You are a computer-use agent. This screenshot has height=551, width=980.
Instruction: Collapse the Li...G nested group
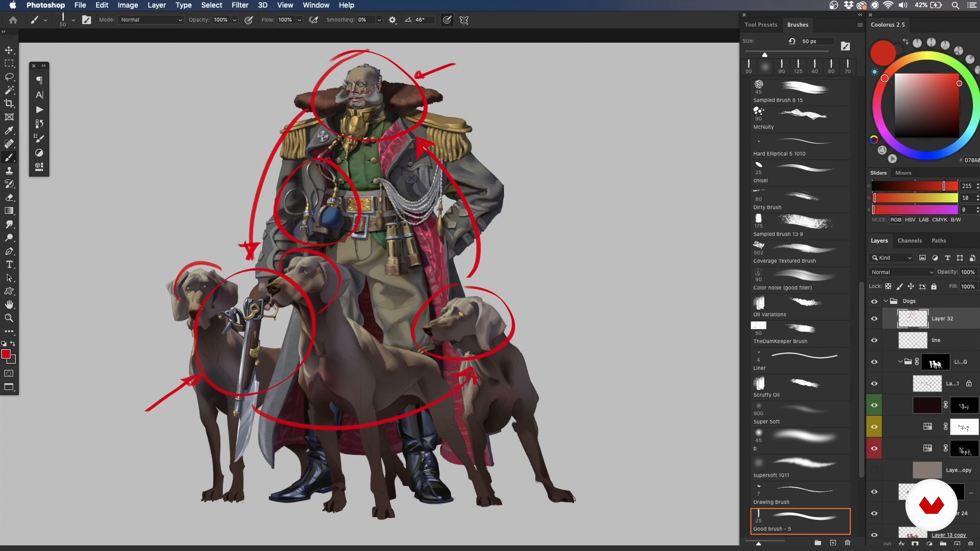point(900,362)
